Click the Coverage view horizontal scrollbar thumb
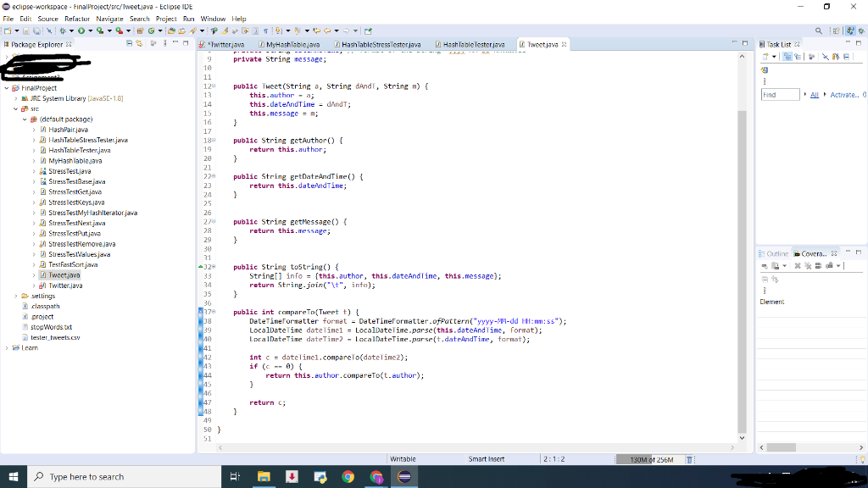868x488 pixels. click(781, 447)
